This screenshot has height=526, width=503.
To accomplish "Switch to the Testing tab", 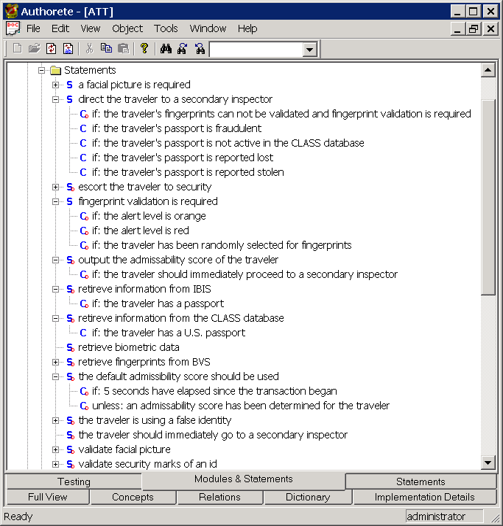I will pos(74,482).
